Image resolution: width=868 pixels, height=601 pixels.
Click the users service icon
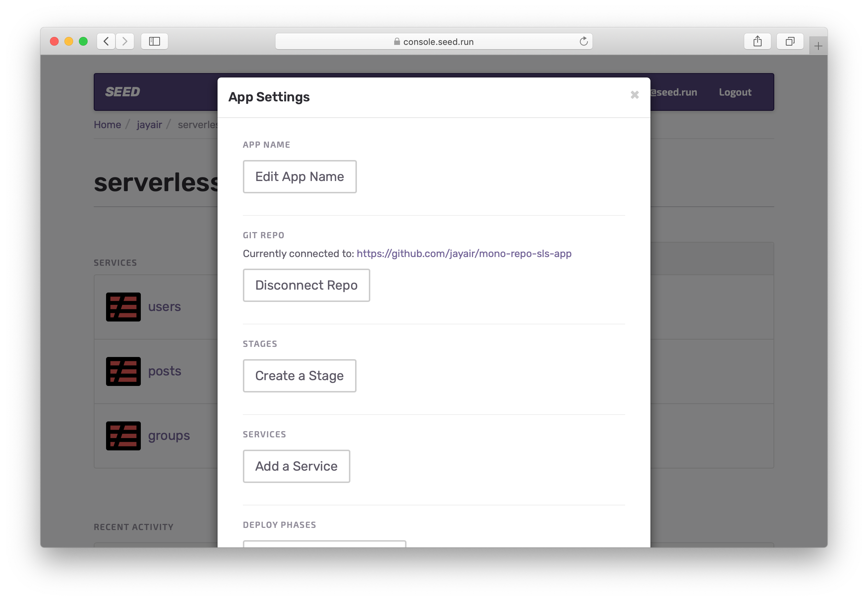coord(123,307)
